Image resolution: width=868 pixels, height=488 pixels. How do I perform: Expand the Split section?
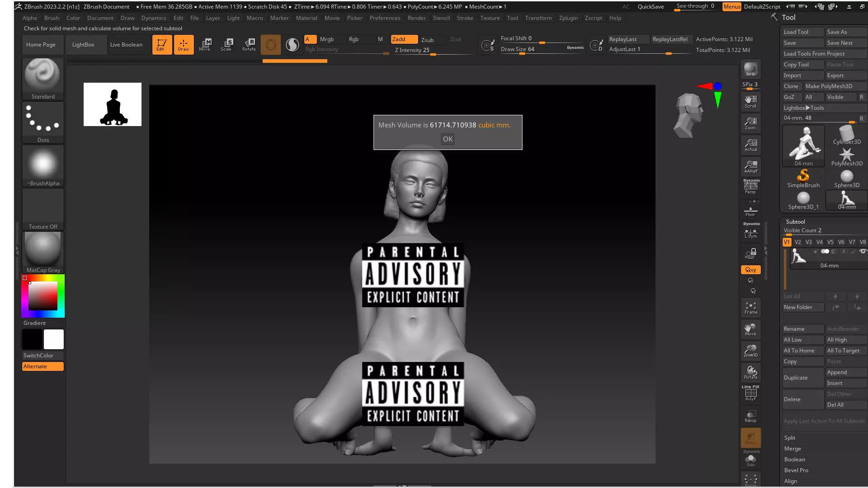790,438
